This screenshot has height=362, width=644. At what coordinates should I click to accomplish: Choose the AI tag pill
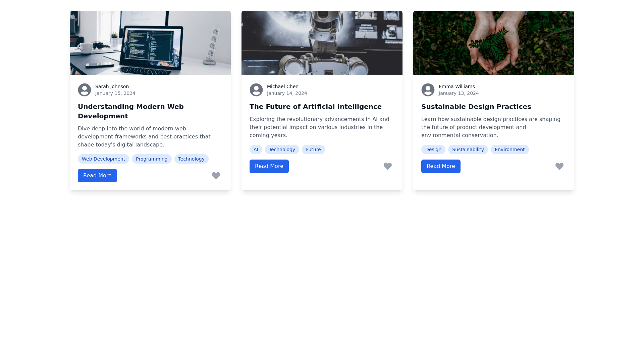point(256,149)
